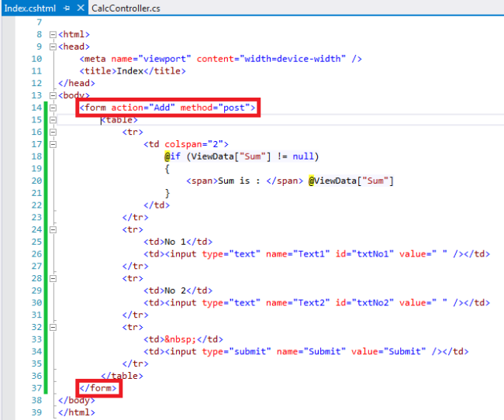Pin the Index.cshtml tab
504x420 pixels.
[x=67, y=8]
